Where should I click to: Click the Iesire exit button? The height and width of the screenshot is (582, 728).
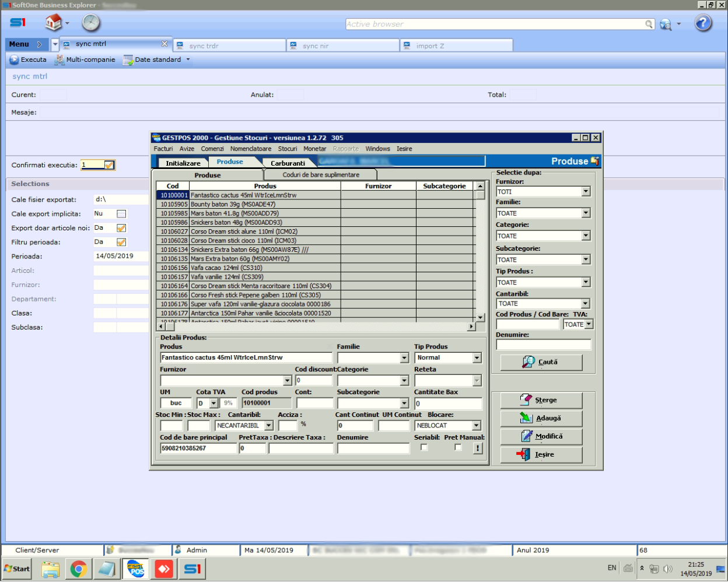click(541, 454)
